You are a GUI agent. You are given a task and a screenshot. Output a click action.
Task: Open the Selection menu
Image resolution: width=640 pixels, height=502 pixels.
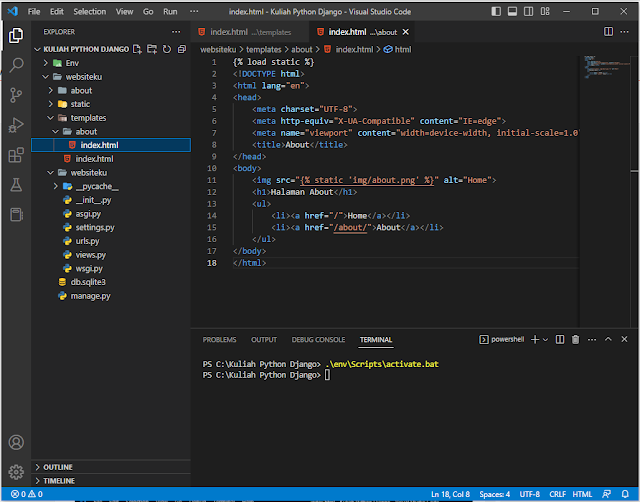coord(89,11)
